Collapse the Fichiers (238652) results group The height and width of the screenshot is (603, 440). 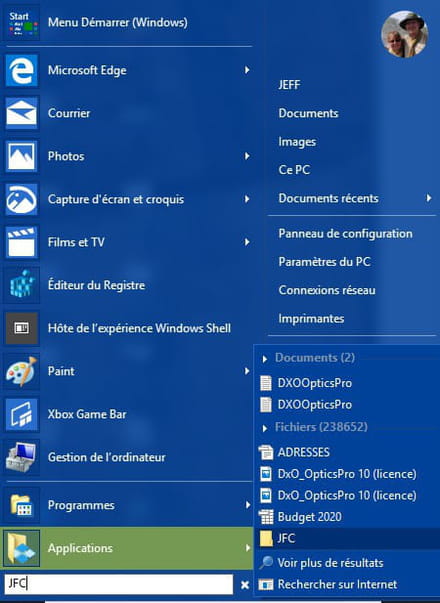tap(265, 428)
